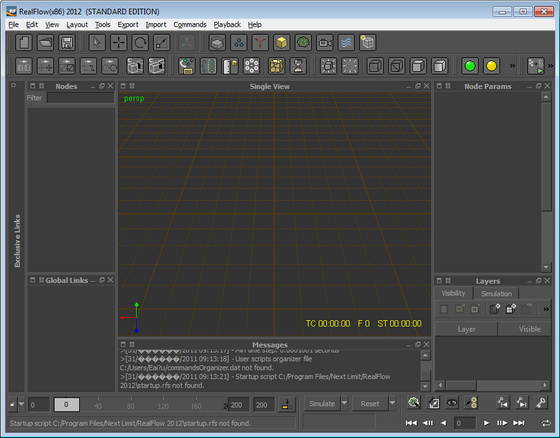
Task: Add a daemon with the red Y icon
Action: [x=260, y=43]
